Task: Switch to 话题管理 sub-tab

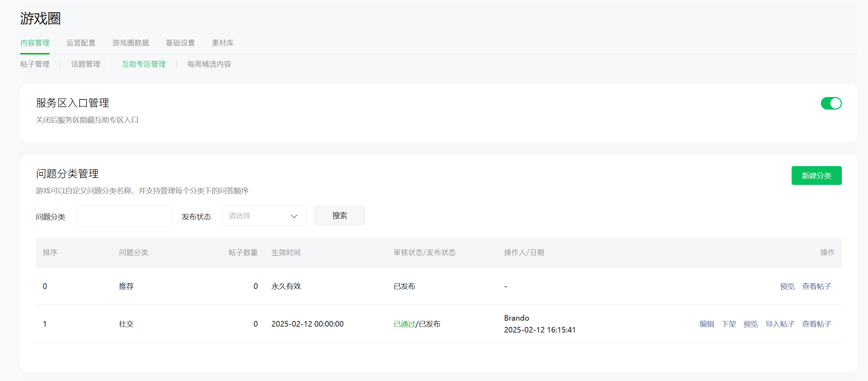Action: coord(85,64)
